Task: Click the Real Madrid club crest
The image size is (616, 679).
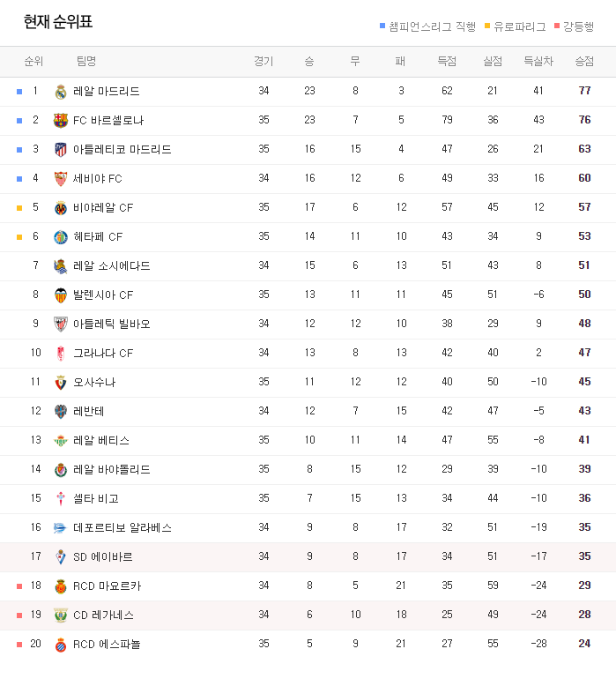Action: tap(61, 92)
